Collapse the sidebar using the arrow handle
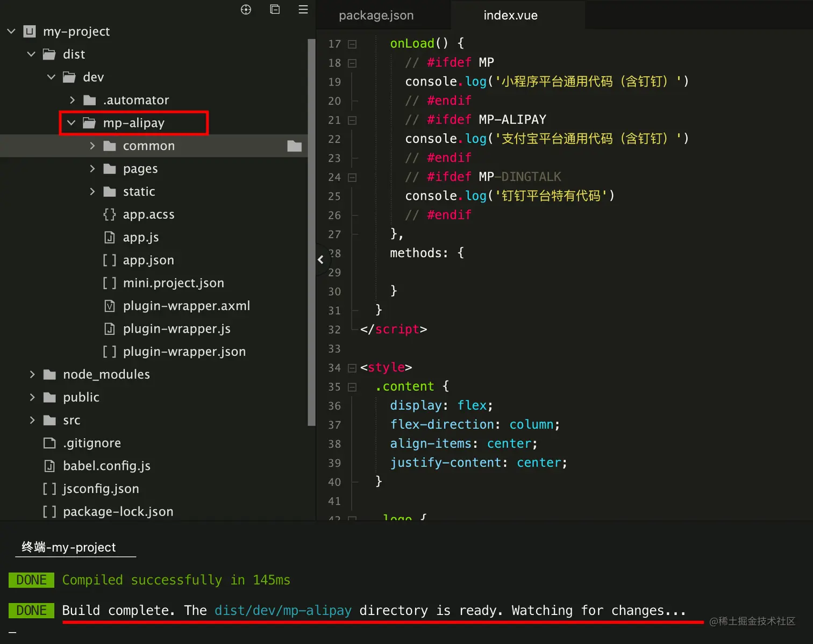813x644 pixels. [x=320, y=260]
